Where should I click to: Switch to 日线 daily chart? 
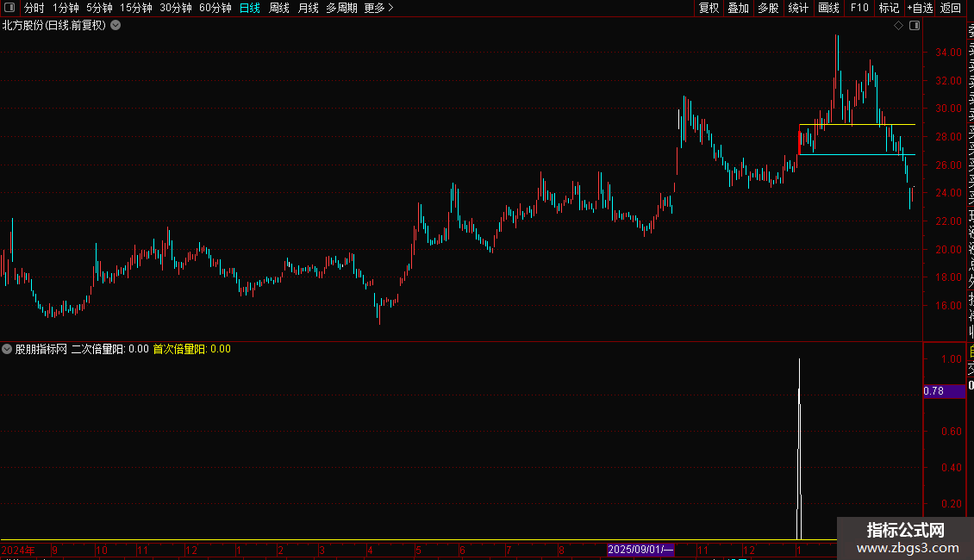tap(250, 8)
